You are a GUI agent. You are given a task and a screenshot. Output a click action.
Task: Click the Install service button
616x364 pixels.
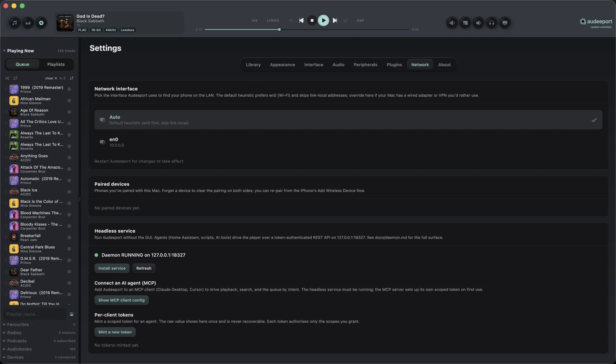pyautogui.click(x=112, y=268)
